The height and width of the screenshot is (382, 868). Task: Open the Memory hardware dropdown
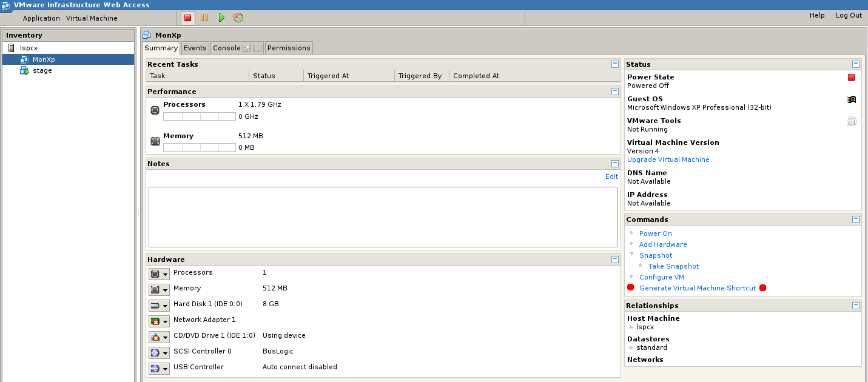tap(159, 290)
